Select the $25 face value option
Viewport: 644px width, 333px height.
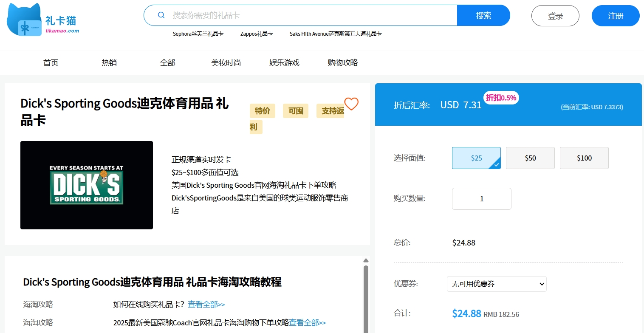pyautogui.click(x=476, y=158)
